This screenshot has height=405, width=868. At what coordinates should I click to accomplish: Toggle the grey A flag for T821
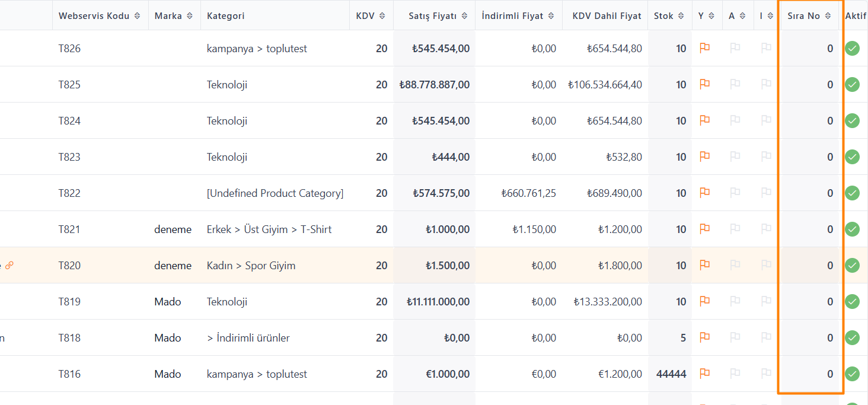point(735,229)
